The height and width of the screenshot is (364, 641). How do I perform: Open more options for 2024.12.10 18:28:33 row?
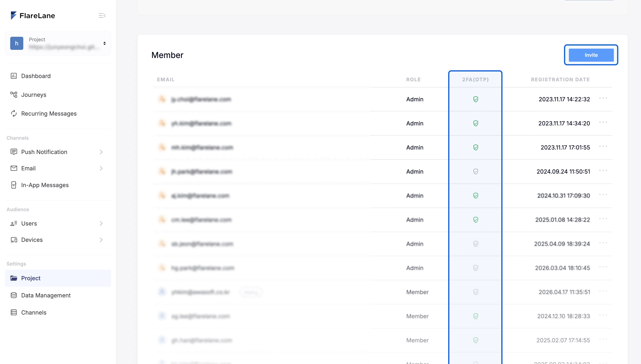point(603,315)
